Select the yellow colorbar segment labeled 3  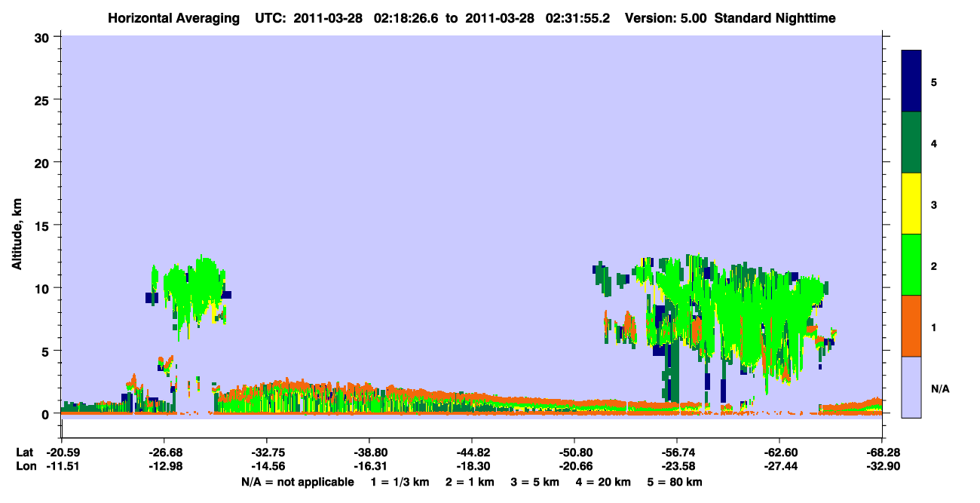911,204
